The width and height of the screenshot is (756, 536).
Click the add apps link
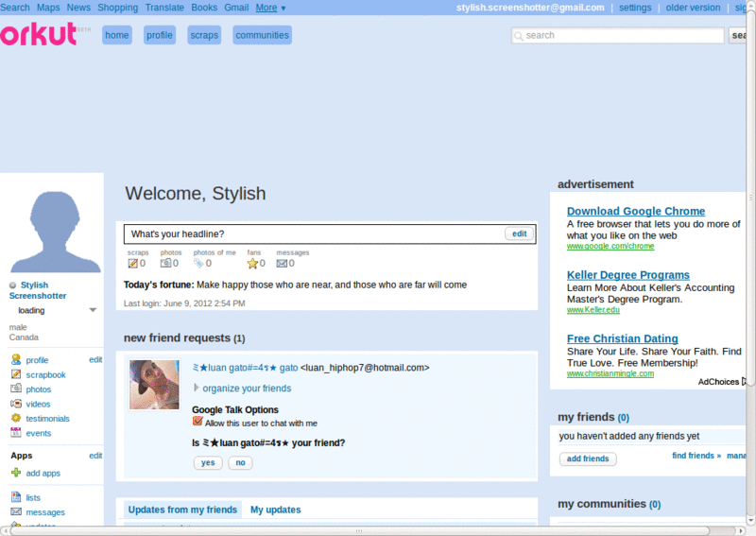43,474
